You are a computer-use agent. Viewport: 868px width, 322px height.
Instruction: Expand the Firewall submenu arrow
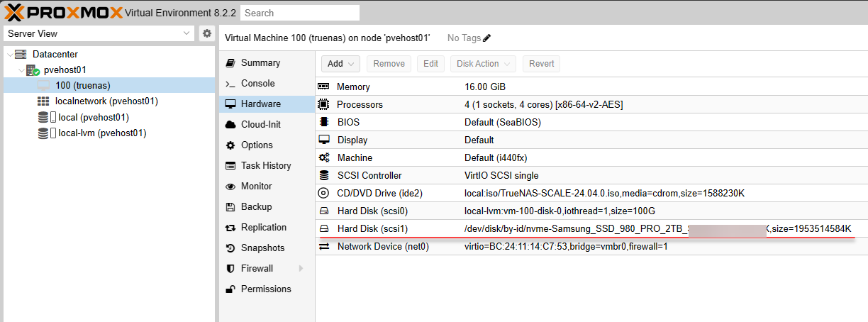[301, 269]
